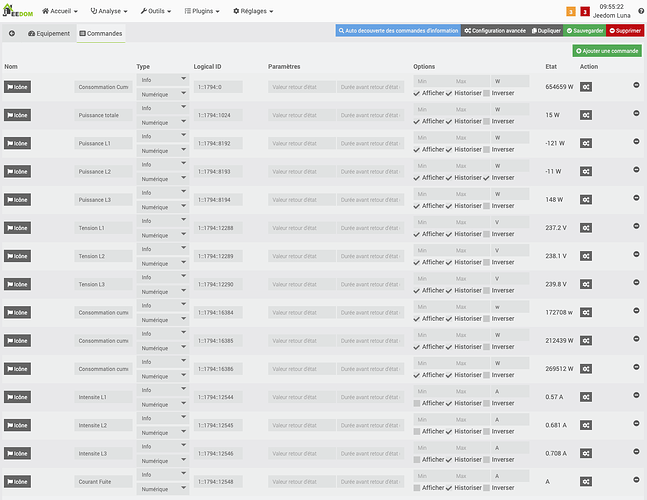Viewport: 647px width, 500px height.
Task: Click the Dupliquer button
Action: (x=546, y=31)
